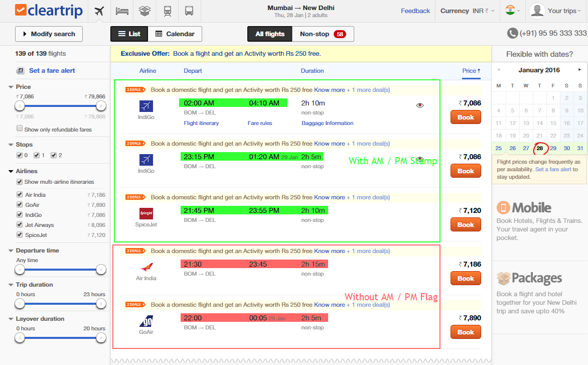Select January 29 in the calendar
Image resolution: width=588 pixels, height=365 pixels.
pos(553,148)
